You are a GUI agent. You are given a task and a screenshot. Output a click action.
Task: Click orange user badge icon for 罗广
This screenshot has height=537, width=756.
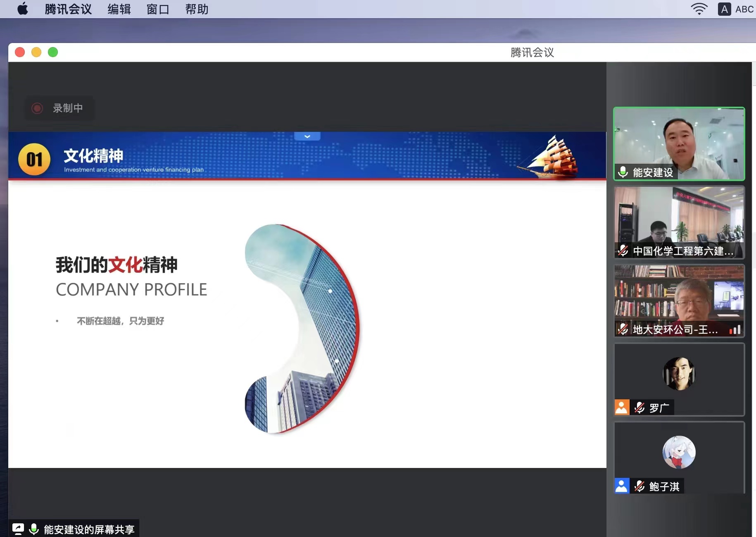[x=622, y=407]
